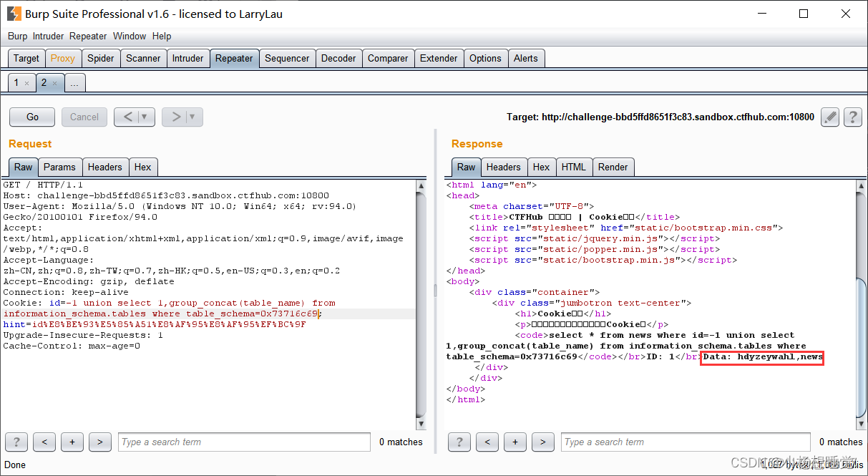
Task: Open the Alerts tool tab
Action: tap(526, 58)
